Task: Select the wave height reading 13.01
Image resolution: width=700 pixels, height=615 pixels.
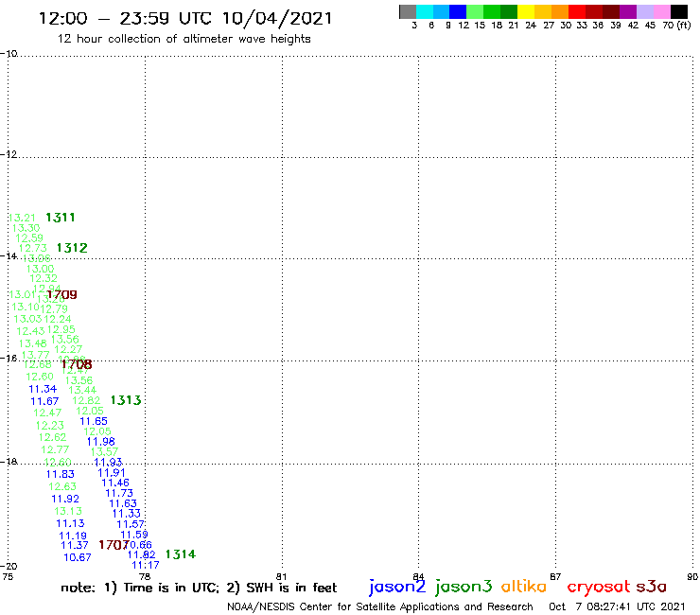Action: point(22,294)
